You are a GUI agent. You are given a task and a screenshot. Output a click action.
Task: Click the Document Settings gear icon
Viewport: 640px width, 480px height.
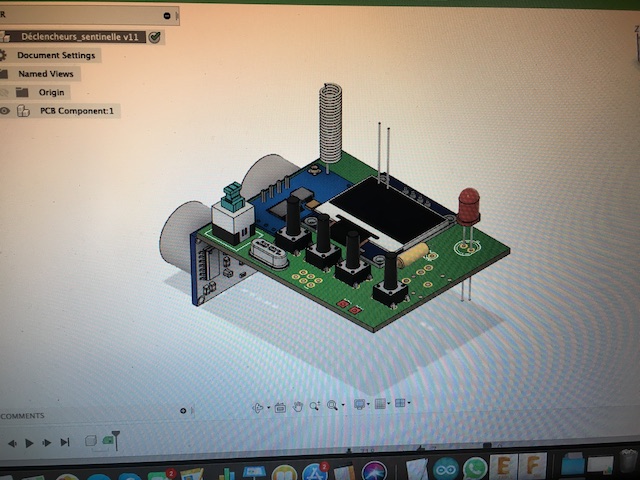click(x=4, y=55)
